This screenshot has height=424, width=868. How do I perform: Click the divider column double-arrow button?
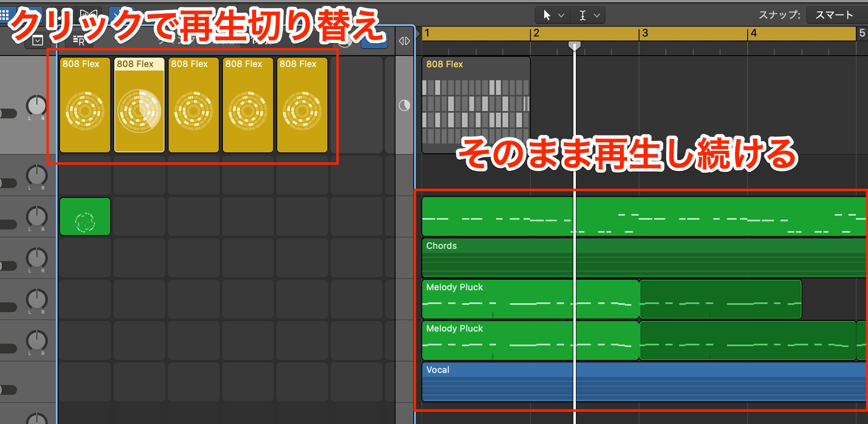pos(404,41)
